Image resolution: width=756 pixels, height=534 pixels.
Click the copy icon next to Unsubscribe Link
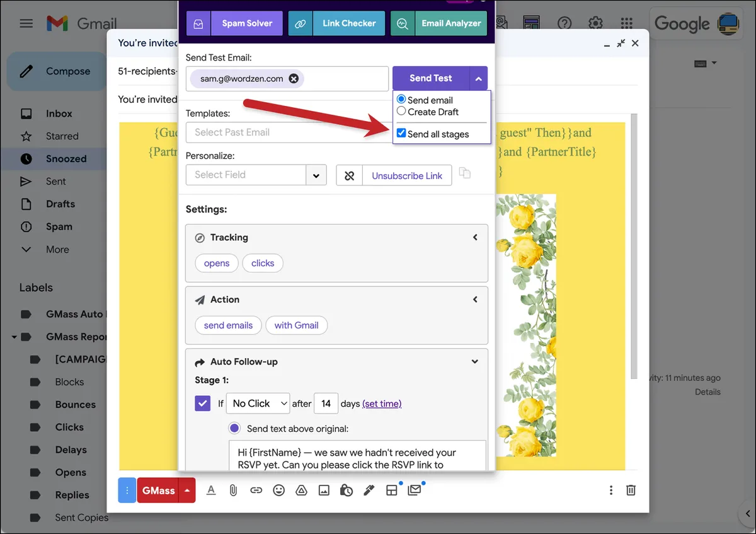[465, 173]
